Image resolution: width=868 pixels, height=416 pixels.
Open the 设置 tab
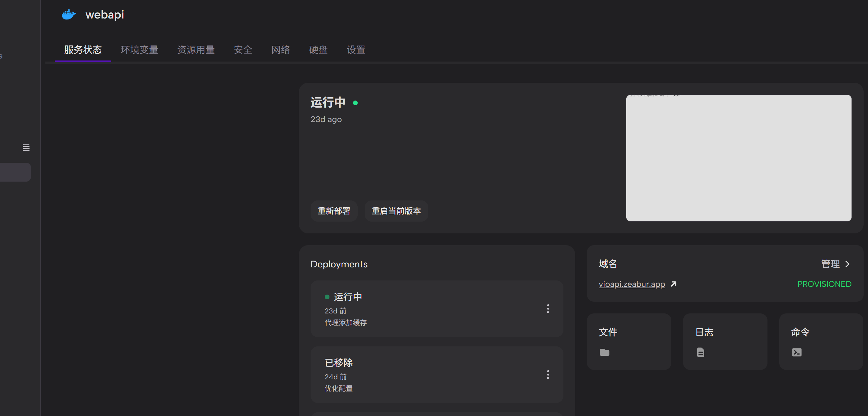356,50
